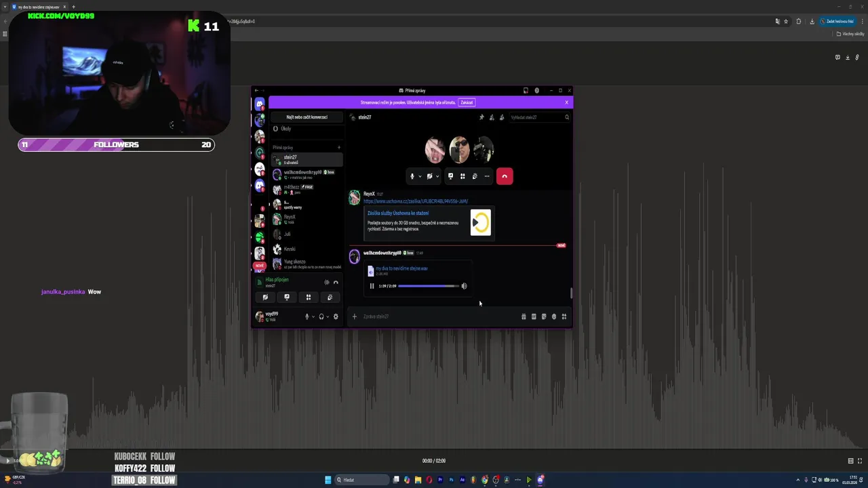Select stein27 group conversation

coord(307,159)
